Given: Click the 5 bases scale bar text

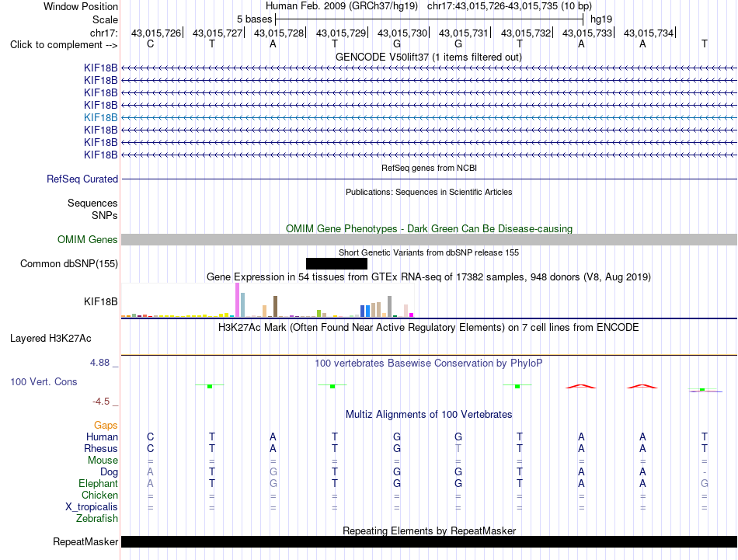Looking at the screenshot, I should 254,19.
